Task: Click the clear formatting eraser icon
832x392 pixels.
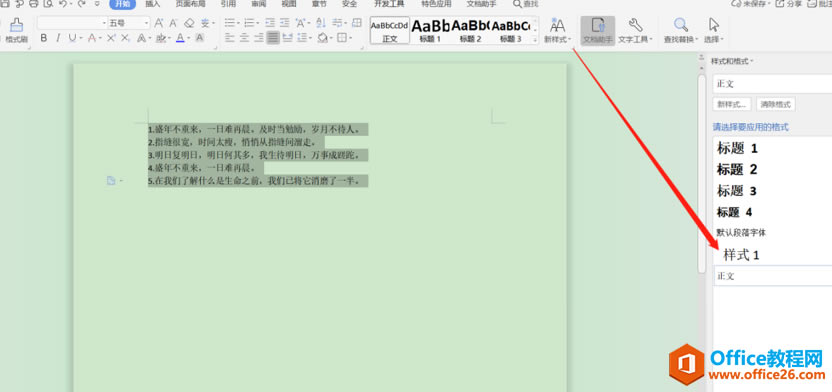Action: point(189,23)
